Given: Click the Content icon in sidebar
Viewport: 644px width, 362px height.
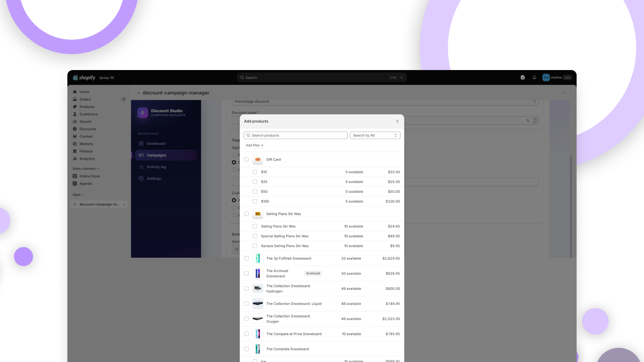Looking at the screenshot, I should pyautogui.click(x=75, y=136).
